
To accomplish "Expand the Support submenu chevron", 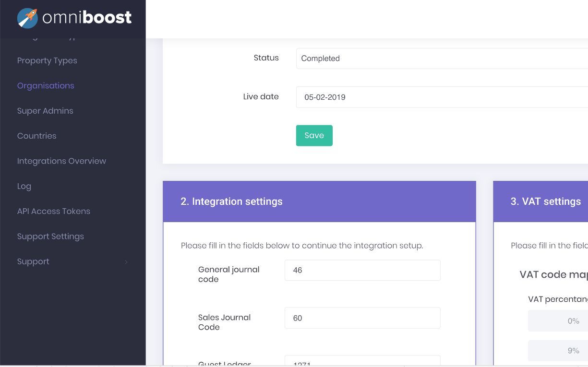I will click(126, 262).
